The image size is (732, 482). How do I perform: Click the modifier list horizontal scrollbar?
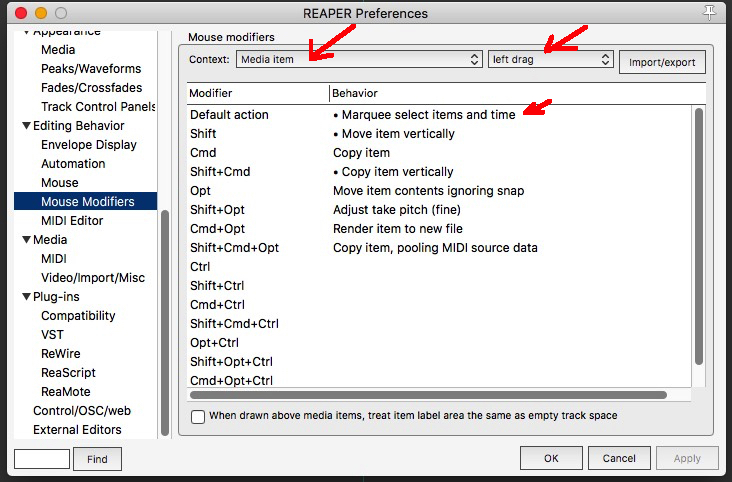pos(428,395)
